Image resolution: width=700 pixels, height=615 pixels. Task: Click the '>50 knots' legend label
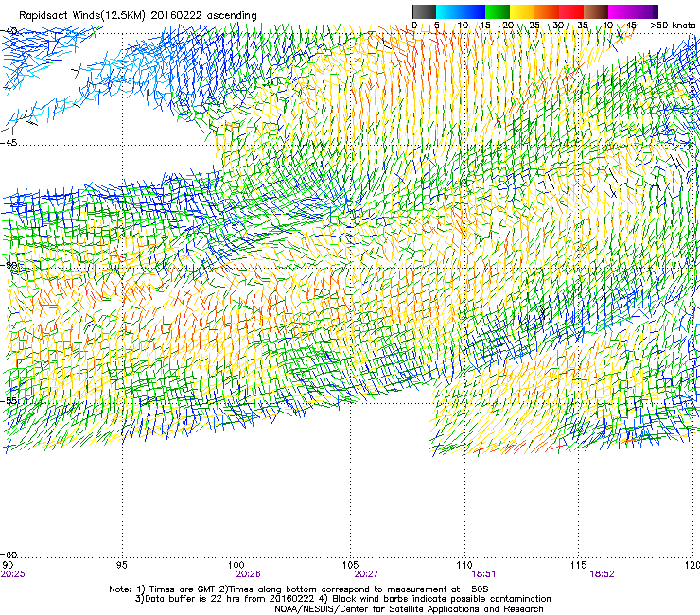[x=673, y=25]
